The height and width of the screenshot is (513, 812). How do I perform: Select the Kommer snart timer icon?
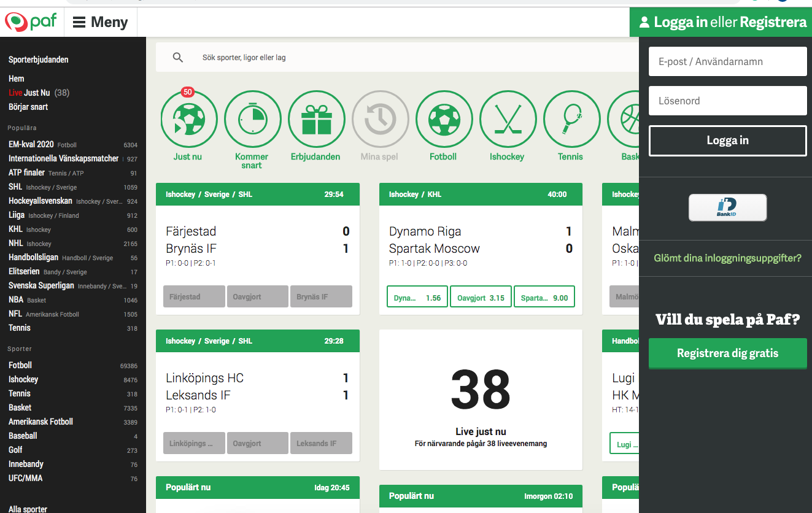coord(252,119)
